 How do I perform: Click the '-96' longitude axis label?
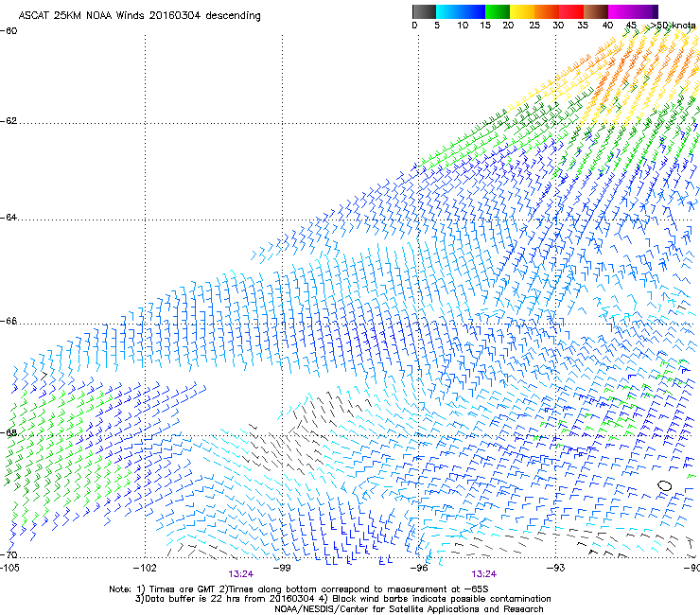click(x=419, y=568)
